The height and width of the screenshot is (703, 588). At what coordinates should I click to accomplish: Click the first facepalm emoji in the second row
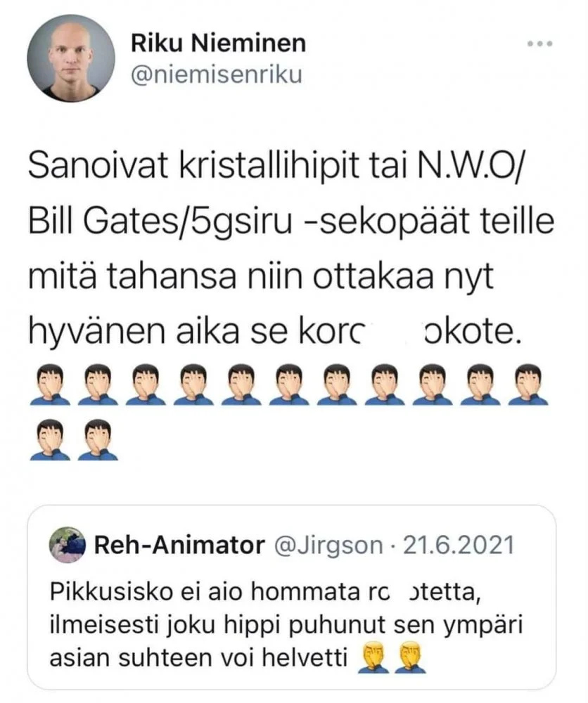pyautogui.click(x=50, y=440)
